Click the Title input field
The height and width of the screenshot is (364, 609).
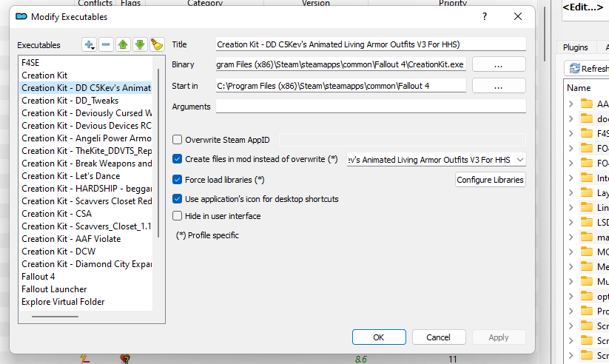371,44
